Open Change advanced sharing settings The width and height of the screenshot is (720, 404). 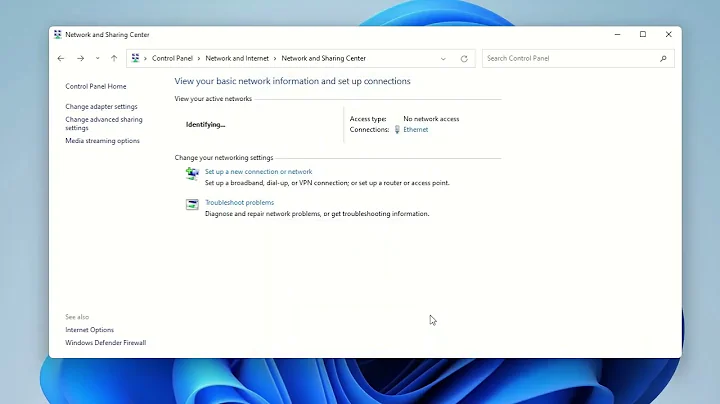click(x=104, y=123)
